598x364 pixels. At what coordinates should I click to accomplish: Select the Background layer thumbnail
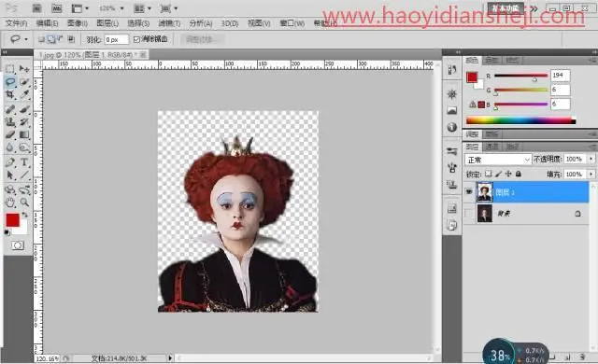(x=485, y=214)
